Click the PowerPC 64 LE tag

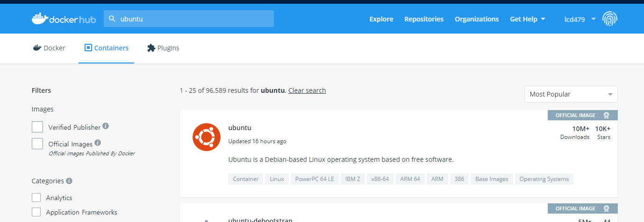tap(315, 179)
